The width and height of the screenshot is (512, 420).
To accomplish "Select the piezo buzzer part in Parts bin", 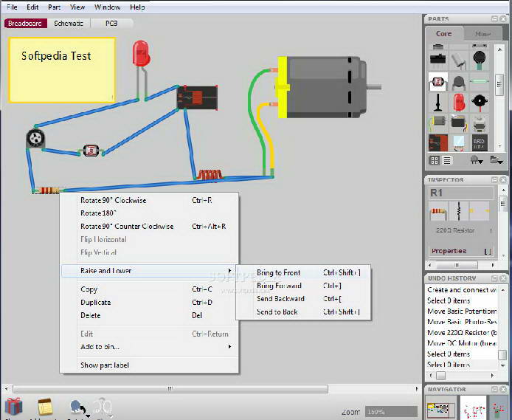I will tap(480, 103).
